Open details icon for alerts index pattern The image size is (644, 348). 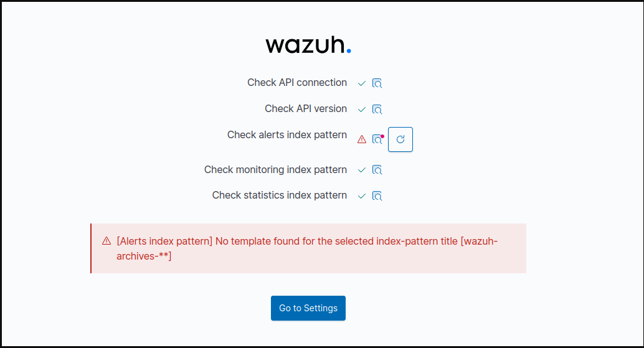tap(377, 139)
